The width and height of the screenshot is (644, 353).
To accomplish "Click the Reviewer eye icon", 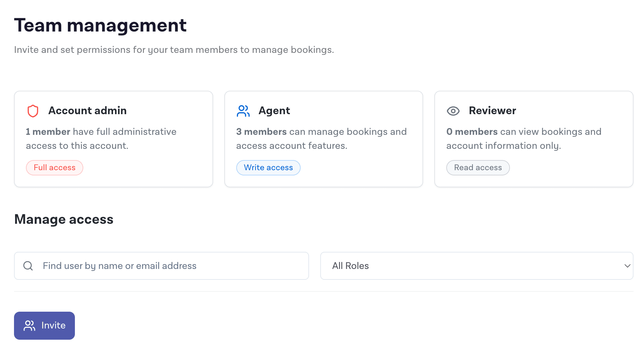I will [x=453, y=111].
